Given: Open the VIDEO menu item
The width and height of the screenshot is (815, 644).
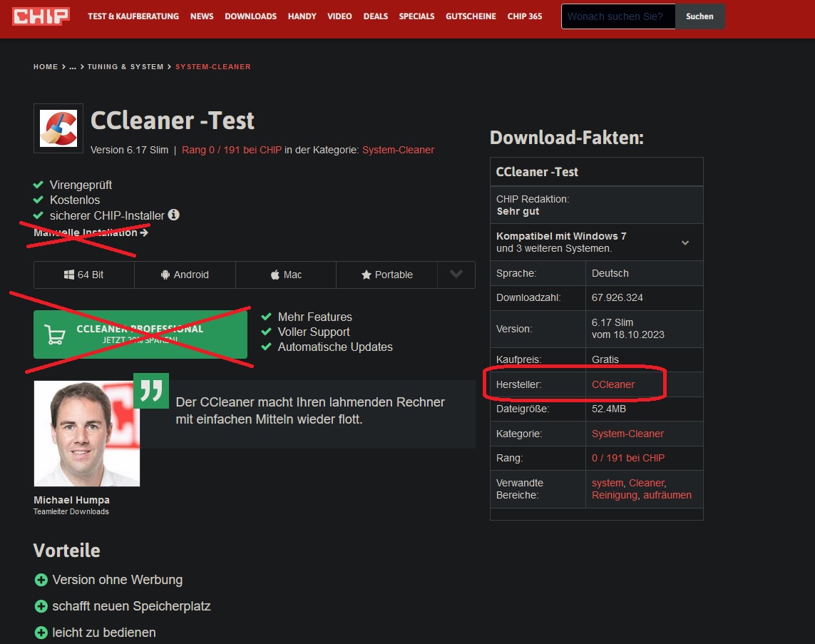Looking at the screenshot, I should pyautogui.click(x=339, y=16).
